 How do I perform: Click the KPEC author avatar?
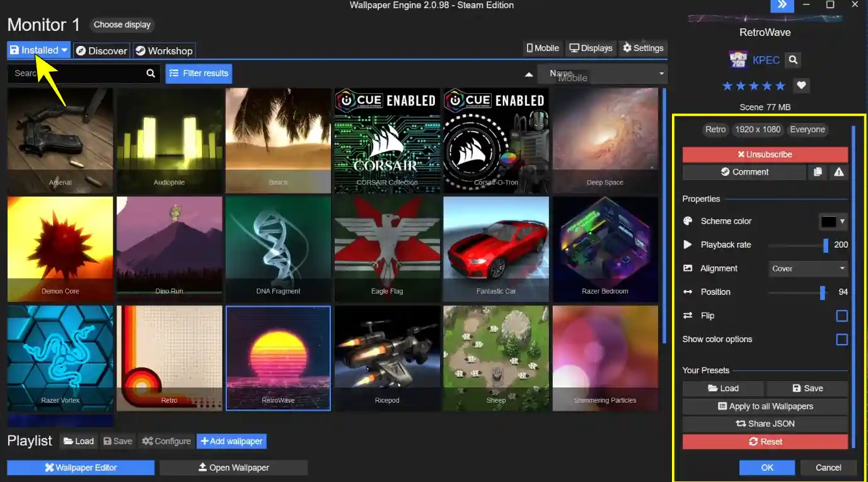coord(738,60)
